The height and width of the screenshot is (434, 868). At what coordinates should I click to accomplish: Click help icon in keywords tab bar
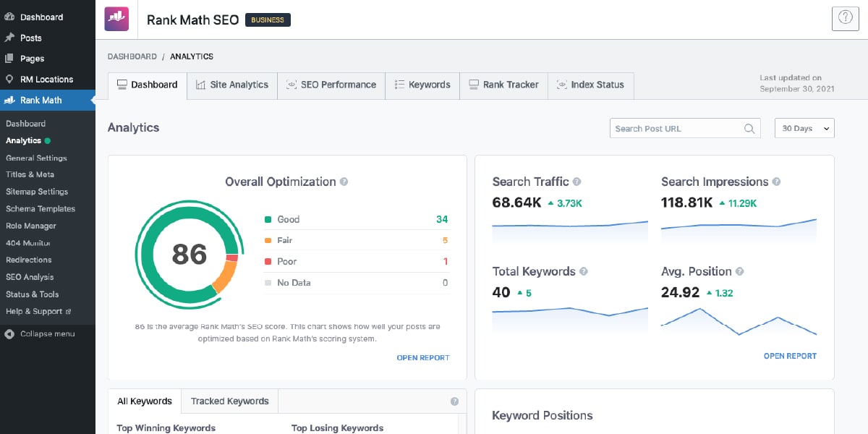[454, 401]
